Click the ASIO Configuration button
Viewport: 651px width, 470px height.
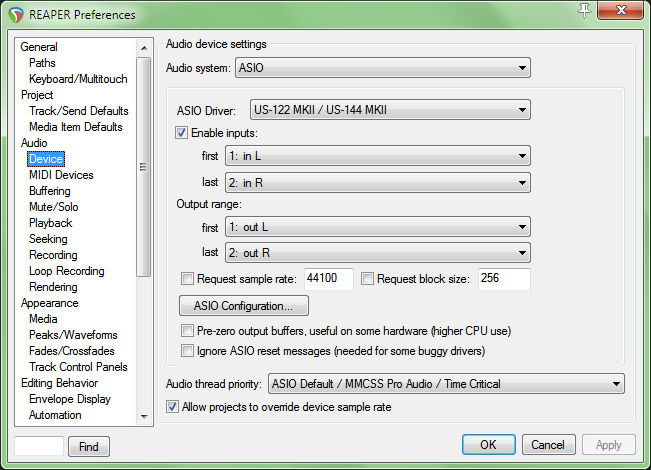[x=244, y=306]
